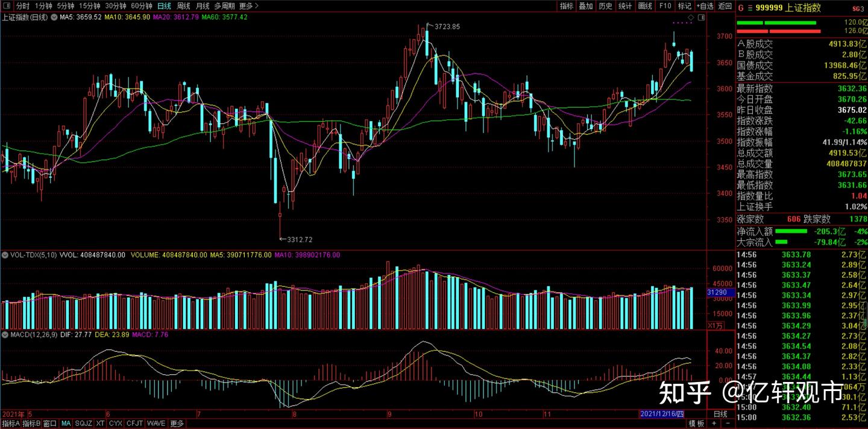Click the 返回 back button
The image size is (868, 429).
click(x=725, y=6)
